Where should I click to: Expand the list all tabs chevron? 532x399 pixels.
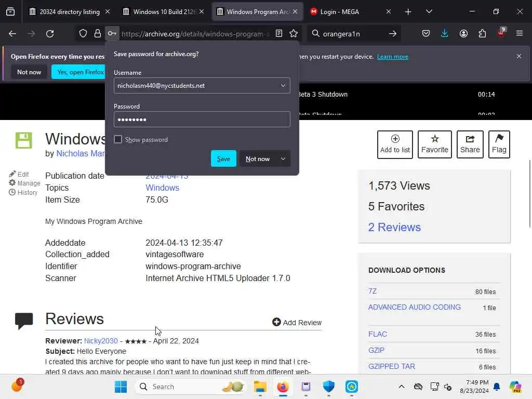click(x=429, y=12)
